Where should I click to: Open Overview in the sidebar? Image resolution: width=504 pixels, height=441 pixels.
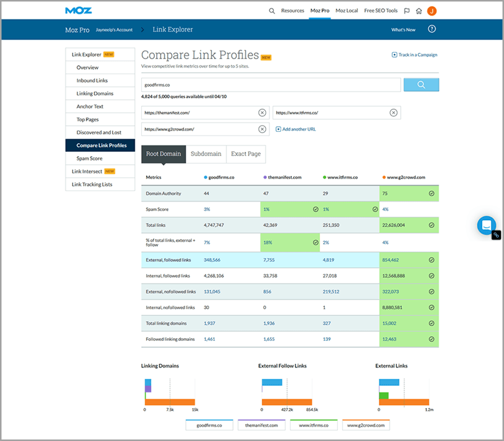[100, 68]
